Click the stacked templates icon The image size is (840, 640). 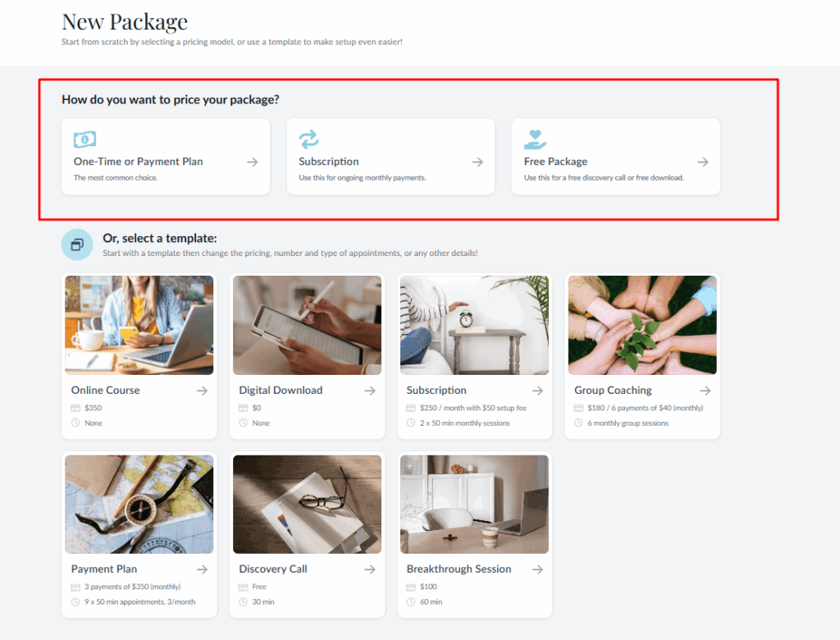pyautogui.click(x=77, y=245)
